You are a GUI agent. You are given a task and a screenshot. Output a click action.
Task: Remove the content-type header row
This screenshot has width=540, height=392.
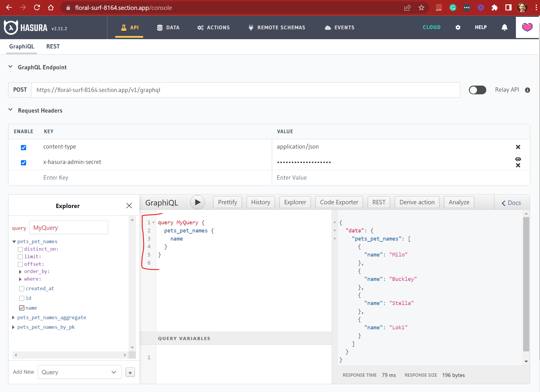coord(518,147)
